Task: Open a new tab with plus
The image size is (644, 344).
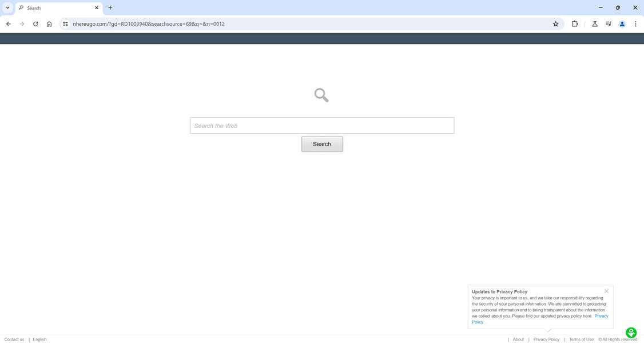Action: [110, 8]
